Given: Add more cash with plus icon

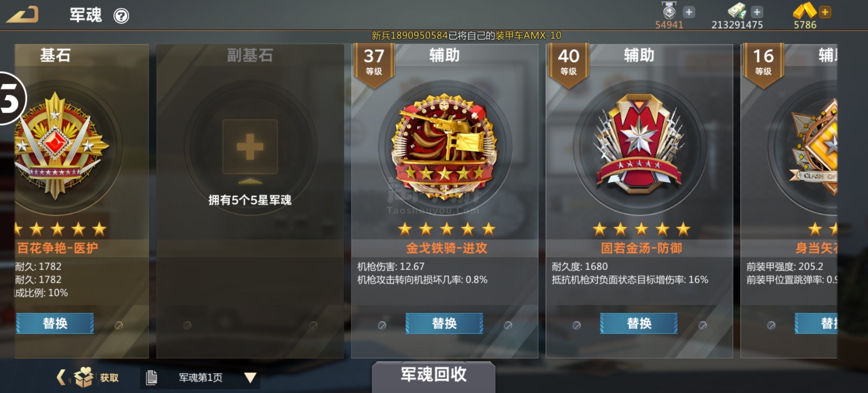Looking at the screenshot, I should pos(757,12).
